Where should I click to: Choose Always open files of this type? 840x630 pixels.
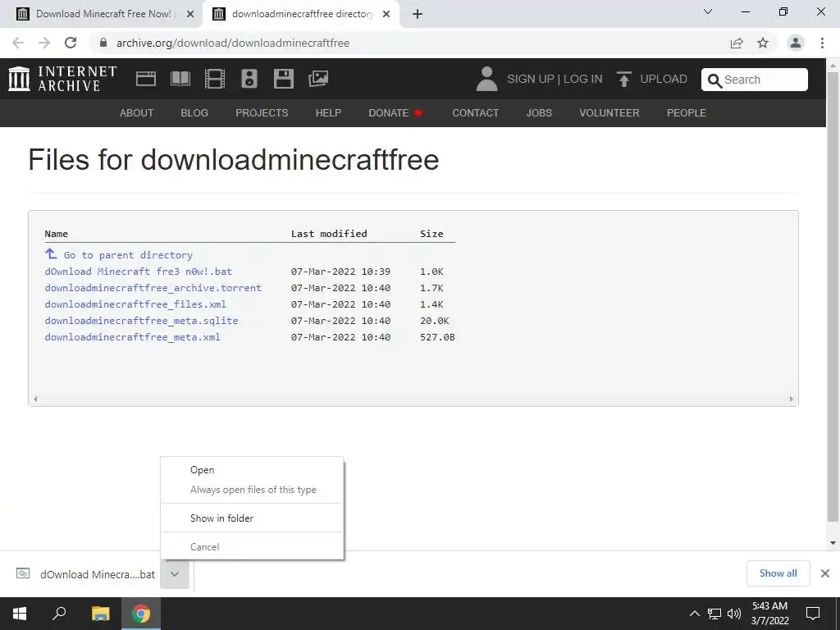[x=253, y=490]
